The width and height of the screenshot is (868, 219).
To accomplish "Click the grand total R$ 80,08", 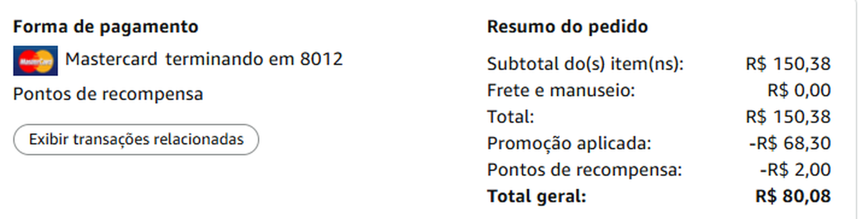I will [x=793, y=196].
